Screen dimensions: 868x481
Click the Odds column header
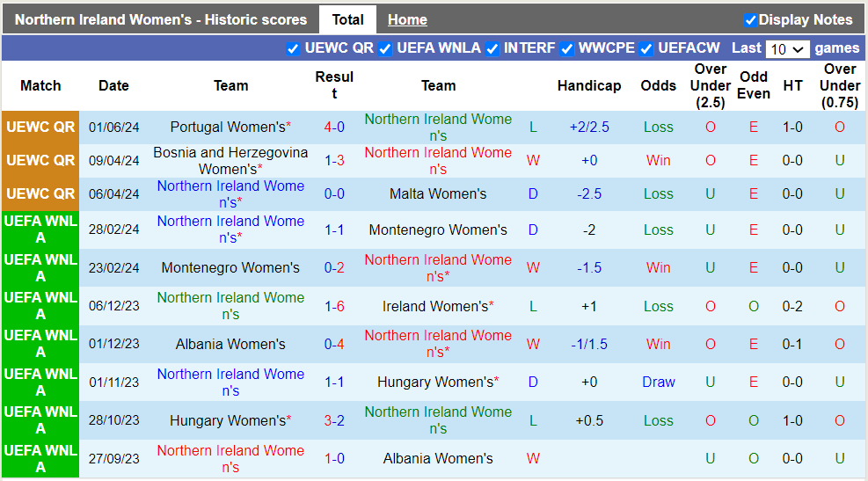coord(658,86)
